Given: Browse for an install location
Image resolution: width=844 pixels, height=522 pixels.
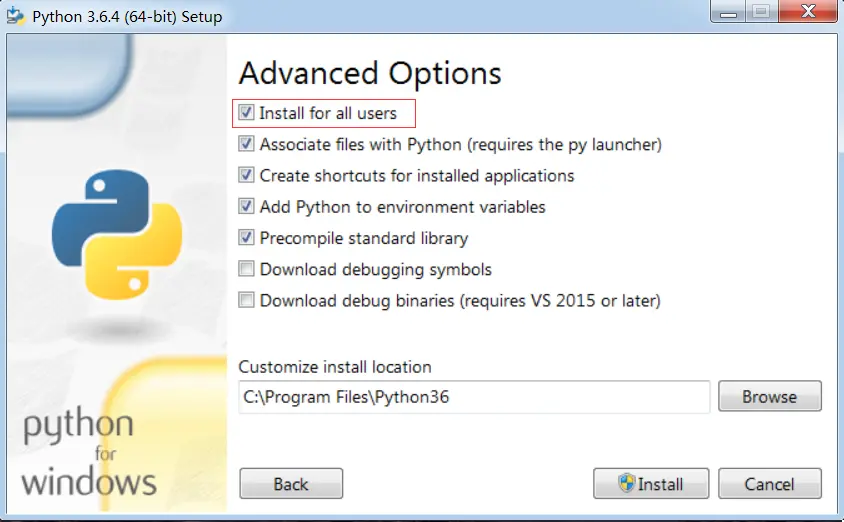Looking at the screenshot, I should (x=770, y=397).
